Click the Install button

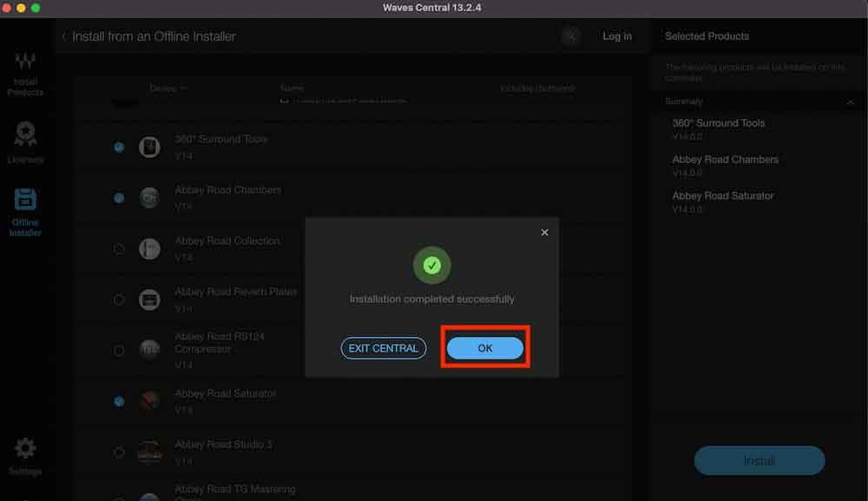pyautogui.click(x=759, y=461)
